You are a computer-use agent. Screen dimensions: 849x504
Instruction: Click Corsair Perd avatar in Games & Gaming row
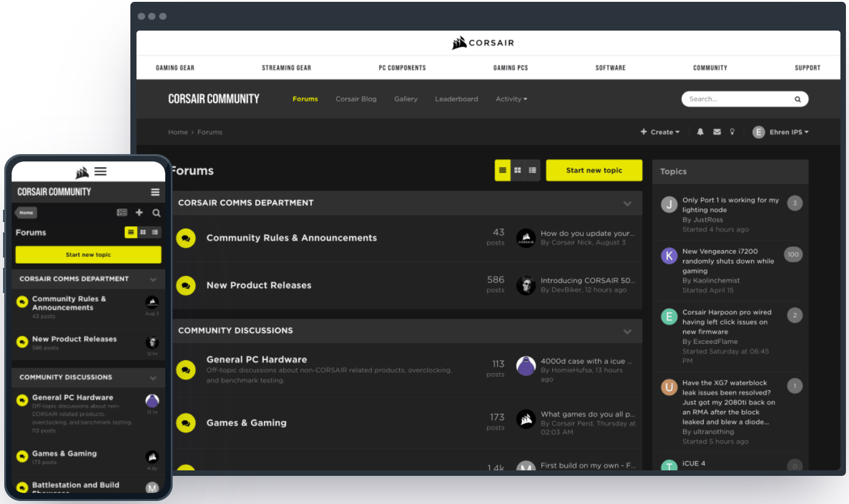pos(526,419)
